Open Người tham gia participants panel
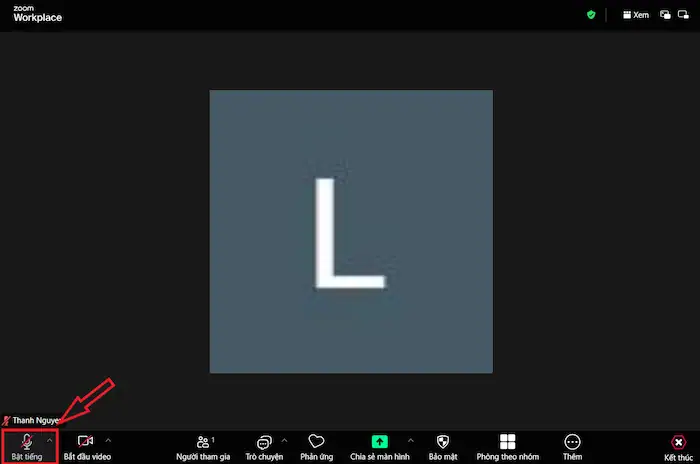700x464 pixels. tap(204, 444)
